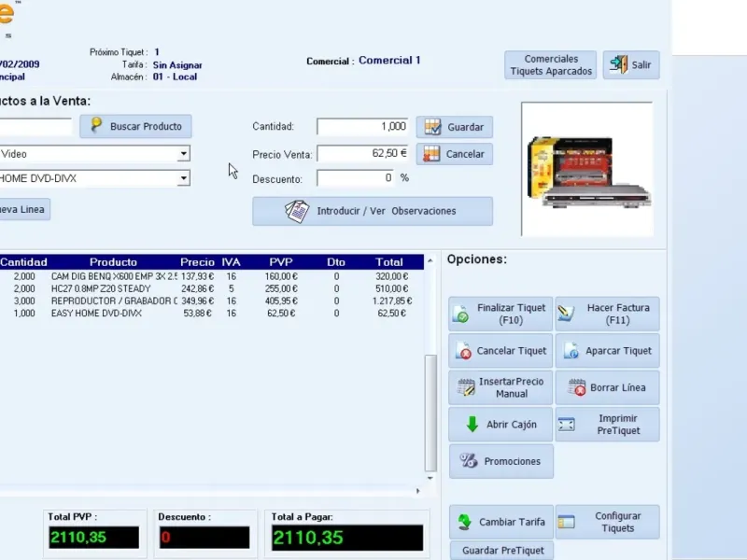Click the Comerciales Tiquets Aparcados button
This screenshot has height=560, width=747.
551,64
